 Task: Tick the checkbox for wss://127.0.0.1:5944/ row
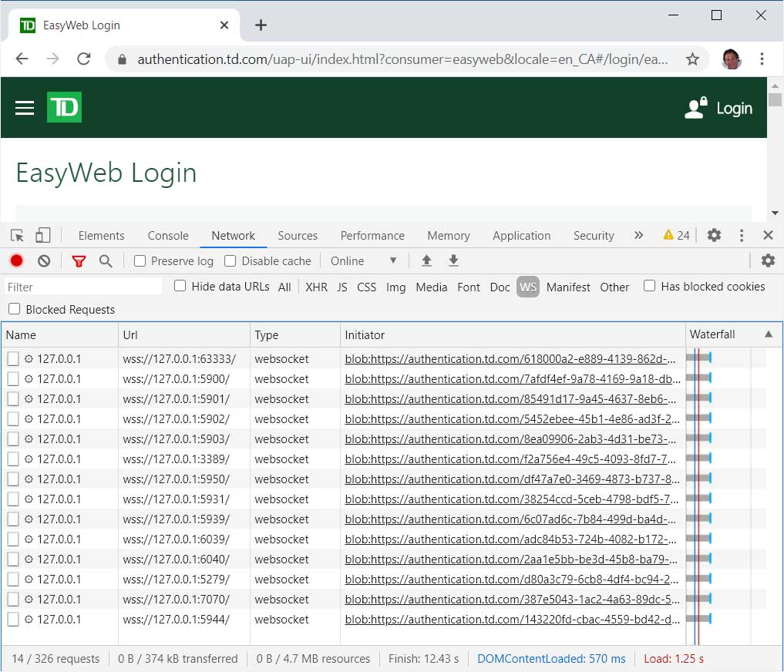(13, 619)
